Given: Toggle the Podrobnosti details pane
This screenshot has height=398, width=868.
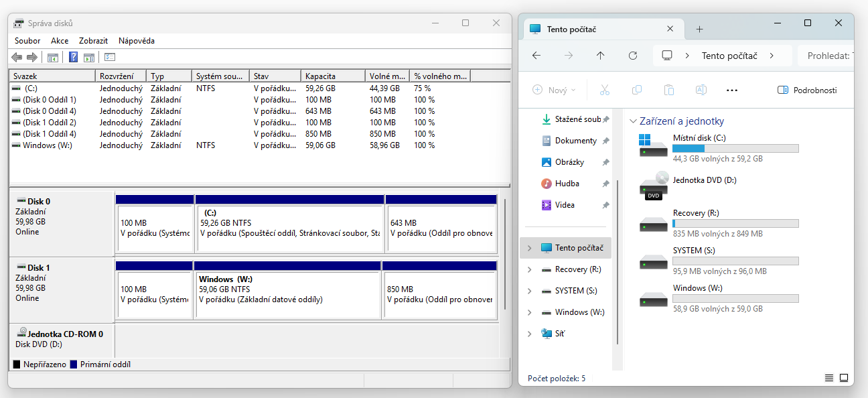Looking at the screenshot, I should (x=806, y=90).
